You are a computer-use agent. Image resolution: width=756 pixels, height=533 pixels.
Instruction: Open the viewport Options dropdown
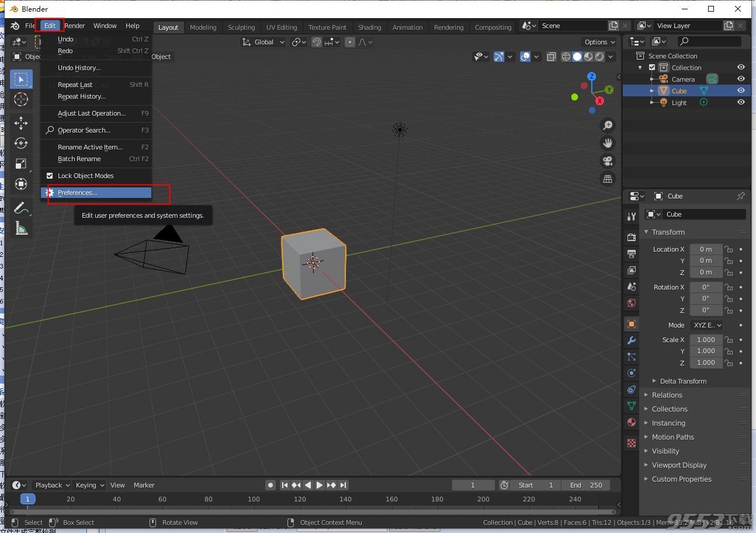599,42
